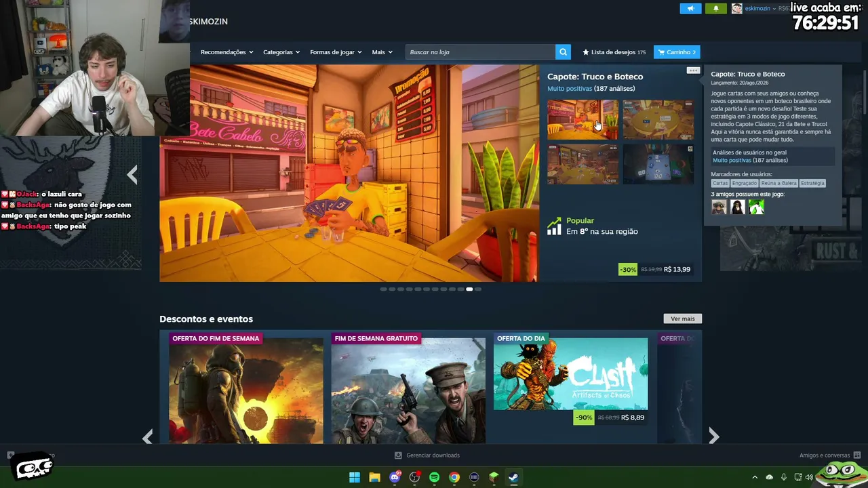Click the first friend avatar who owns the game
The height and width of the screenshot is (488, 868).
[719, 207]
